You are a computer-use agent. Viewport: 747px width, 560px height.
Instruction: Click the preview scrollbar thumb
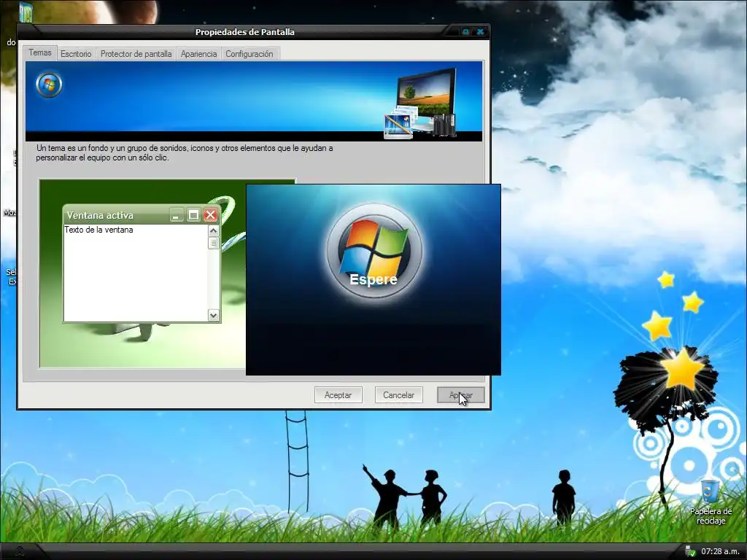[x=214, y=244]
